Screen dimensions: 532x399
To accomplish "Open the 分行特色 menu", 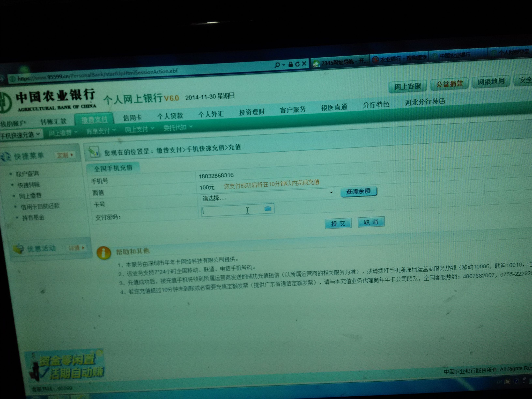I will 376,105.
